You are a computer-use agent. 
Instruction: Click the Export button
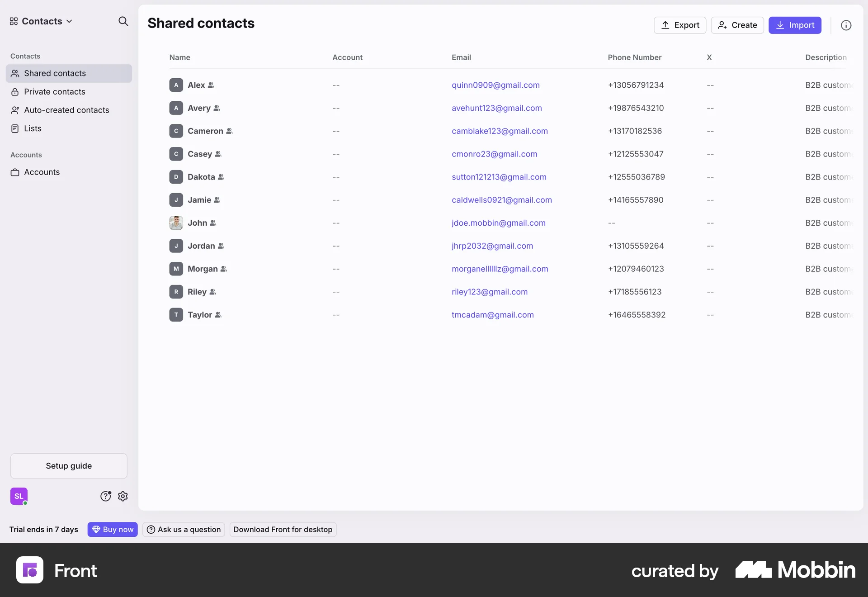click(679, 25)
